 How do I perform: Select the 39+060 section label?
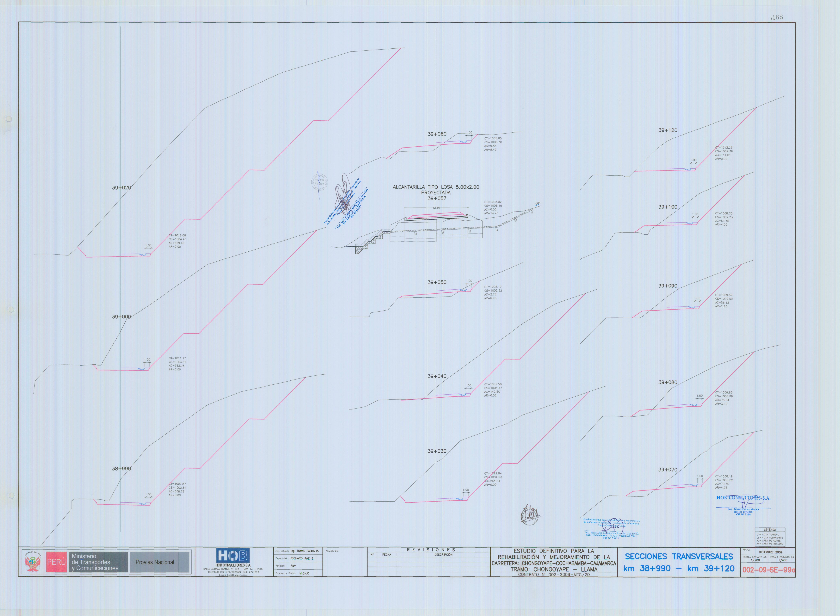(x=437, y=134)
